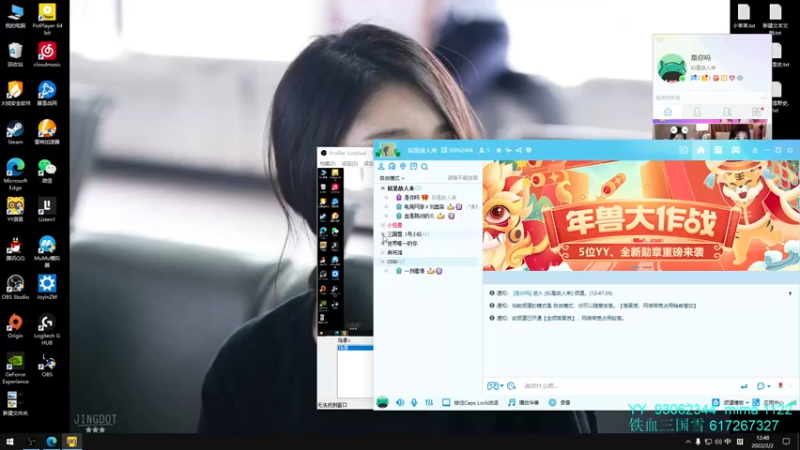Screen dimensions: 800x450
Task: Click the channel avatar in the YY title bar
Action: pos(388,150)
